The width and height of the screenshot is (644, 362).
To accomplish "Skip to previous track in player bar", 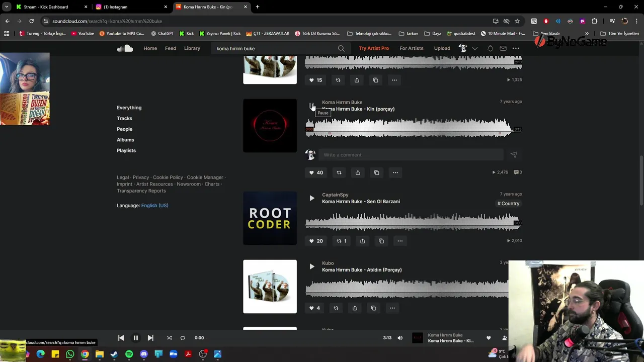I will (121, 338).
